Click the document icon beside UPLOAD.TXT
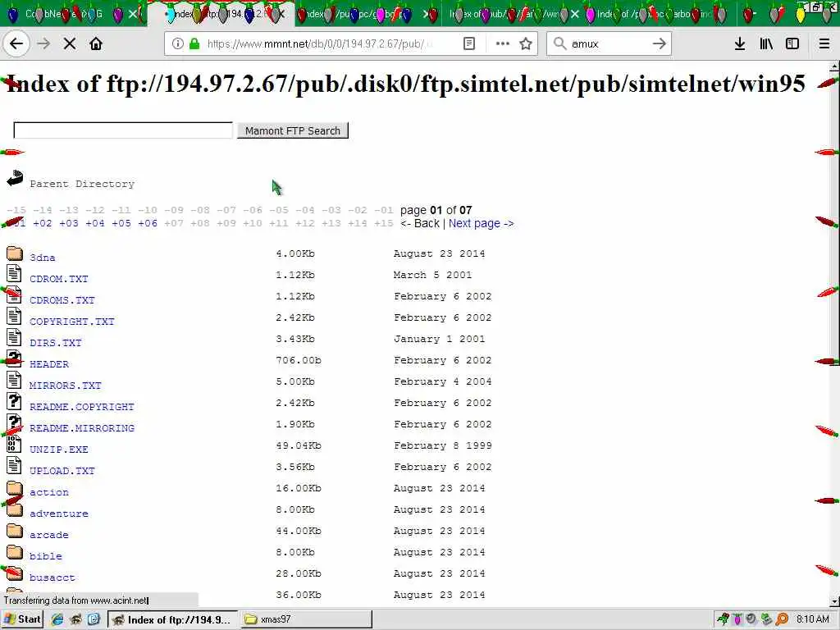Viewport: 840px width, 630px height. [14, 466]
